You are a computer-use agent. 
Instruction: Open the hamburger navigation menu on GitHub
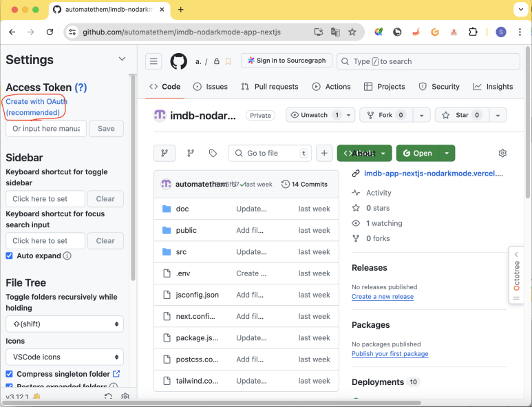(x=153, y=61)
